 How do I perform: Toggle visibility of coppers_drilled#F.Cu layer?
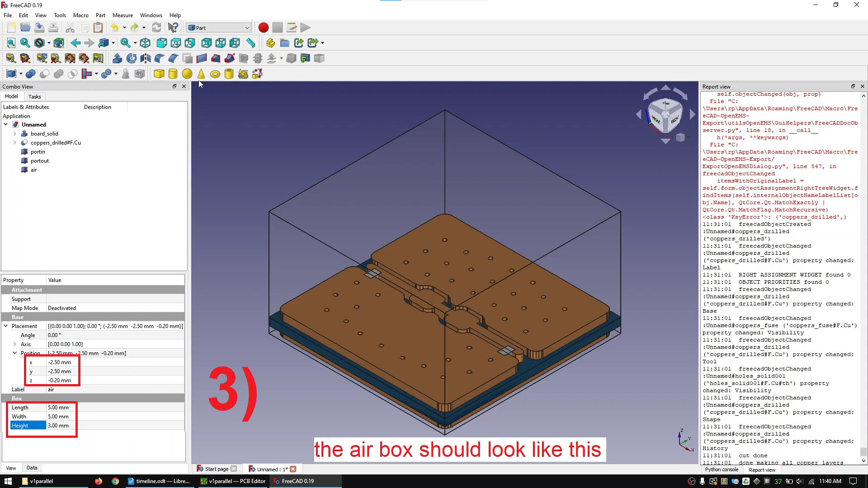tap(56, 142)
